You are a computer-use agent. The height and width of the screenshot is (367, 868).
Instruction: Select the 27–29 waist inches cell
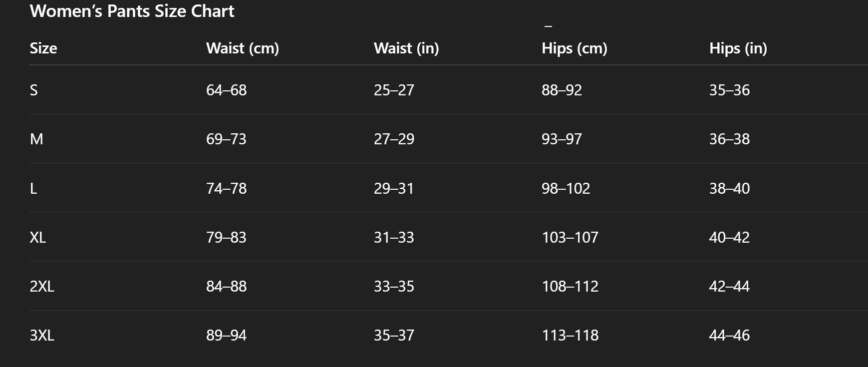tap(394, 139)
